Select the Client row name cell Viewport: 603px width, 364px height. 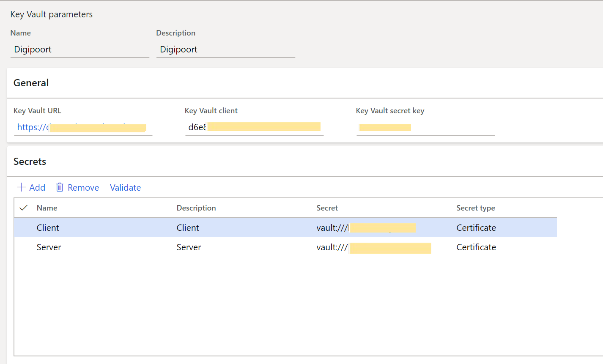(x=48, y=228)
